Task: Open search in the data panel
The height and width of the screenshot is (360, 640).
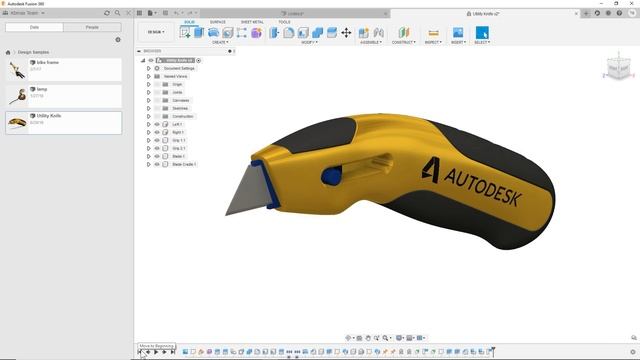Action: pos(118,13)
